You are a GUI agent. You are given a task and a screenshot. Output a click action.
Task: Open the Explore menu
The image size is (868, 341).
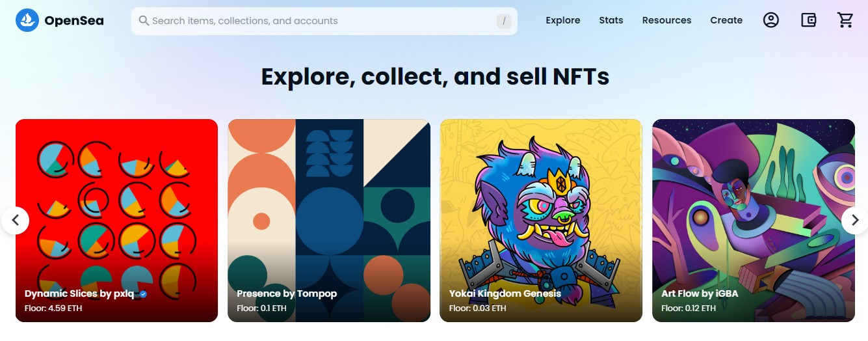pos(563,20)
